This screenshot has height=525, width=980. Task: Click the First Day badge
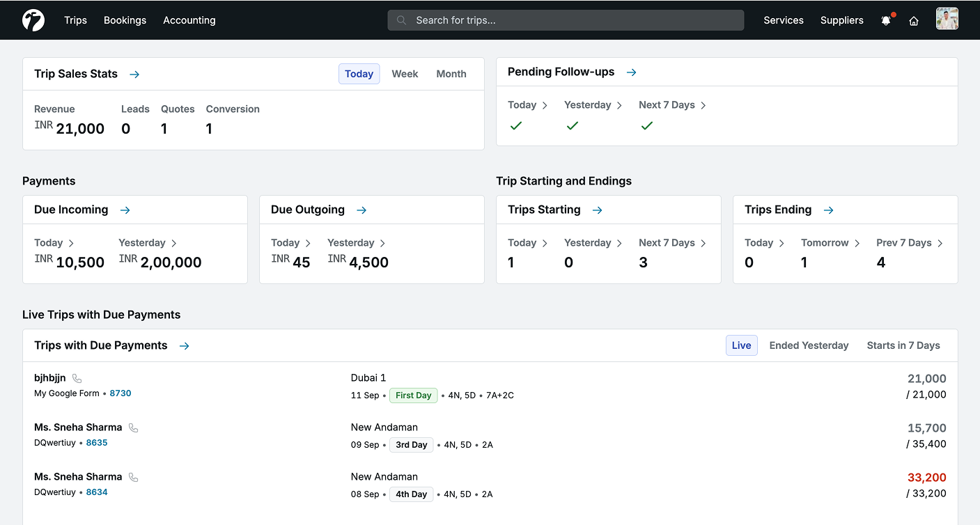(414, 395)
